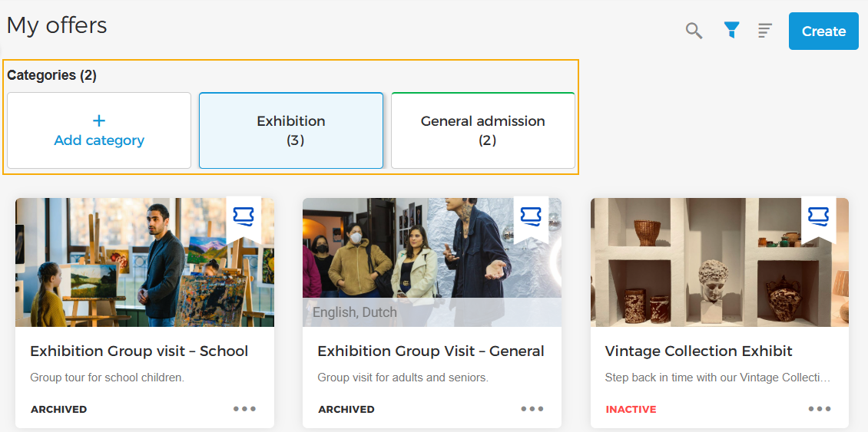Click ticket icon on Vintage Collection card
Image resolution: width=868 pixels, height=432 pixels.
[x=819, y=216]
